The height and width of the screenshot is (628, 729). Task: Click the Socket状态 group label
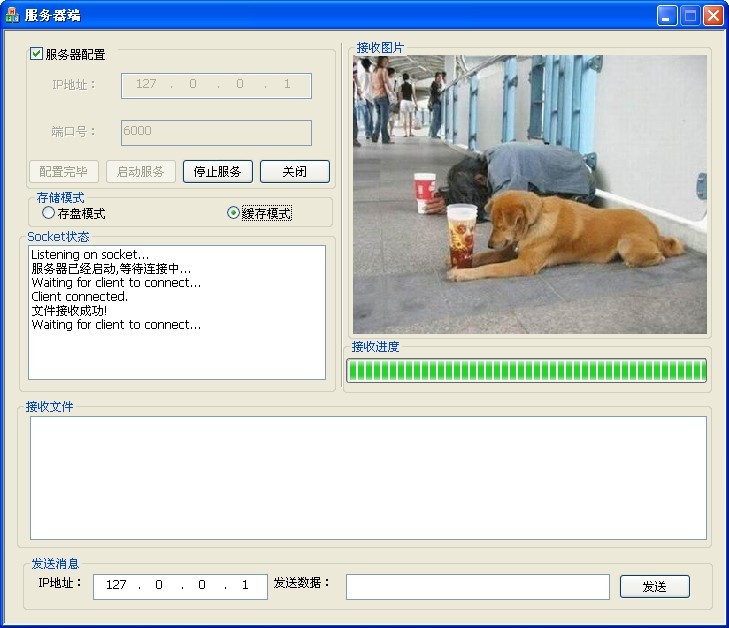pyautogui.click(x=58, y=237)
